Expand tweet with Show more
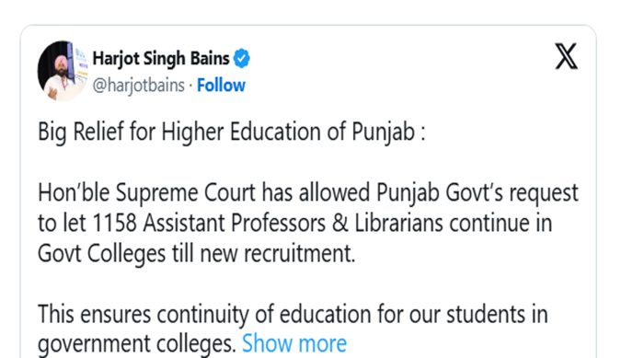Screen dimensions: 644x358 coord(294,343)
